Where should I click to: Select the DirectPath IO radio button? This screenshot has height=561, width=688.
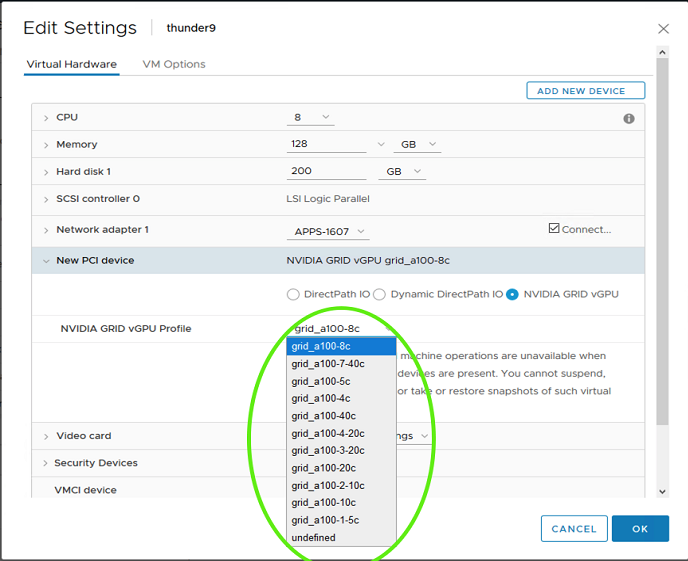(x=293, y=294)
